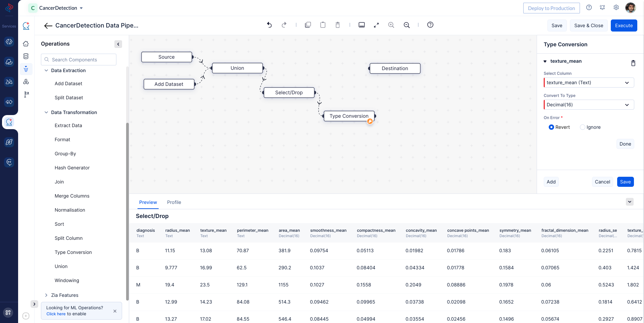
Task: Click the back arrow beside pipeline title
Action: [48, 26]
